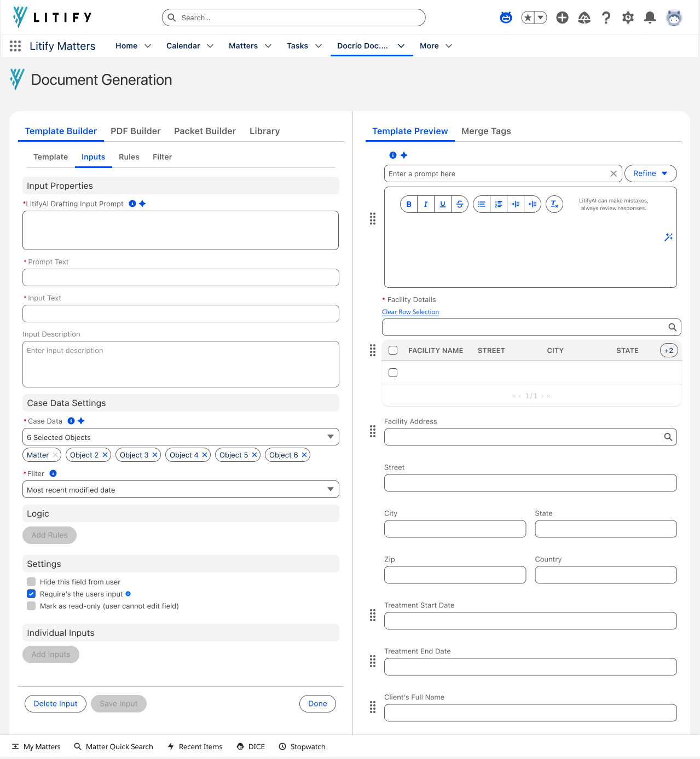Switch to the Merge Tags tab
This screenshot has width=700, height=759.
[486, 131]
